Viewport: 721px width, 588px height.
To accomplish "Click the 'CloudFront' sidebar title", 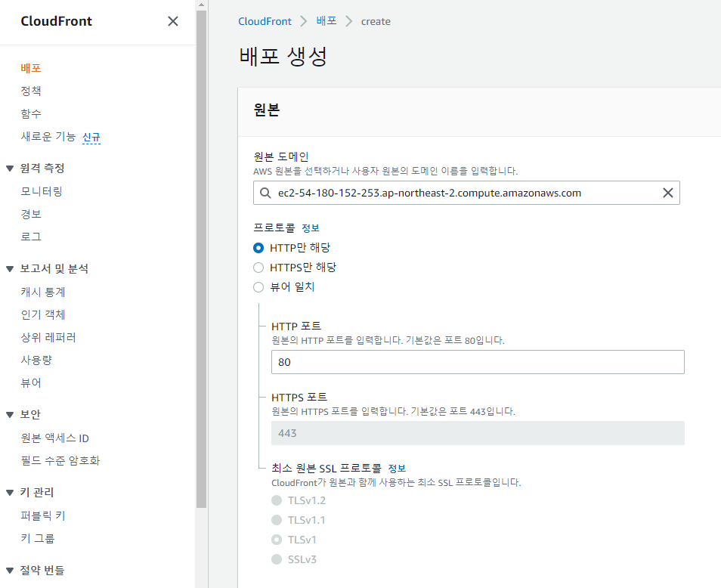I will [57, 21].
